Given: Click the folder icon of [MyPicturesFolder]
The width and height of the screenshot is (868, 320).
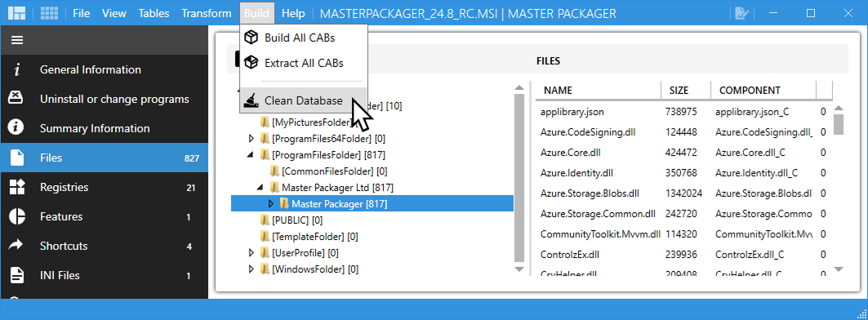Looking at the screenshot, I should tap(265, 122).
